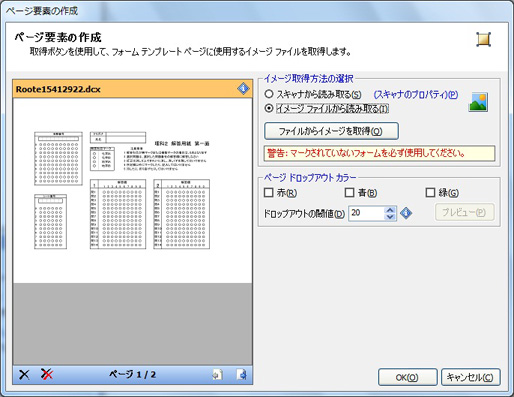Click the ページ ドロップアウト カラー group title
This screenshot has width=514, height=397.
click(x=310, y=177)
